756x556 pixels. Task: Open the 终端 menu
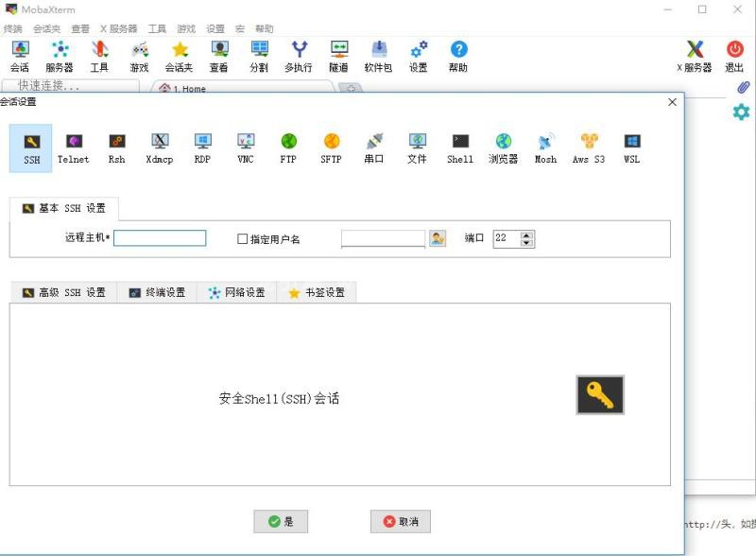[13, 29]
